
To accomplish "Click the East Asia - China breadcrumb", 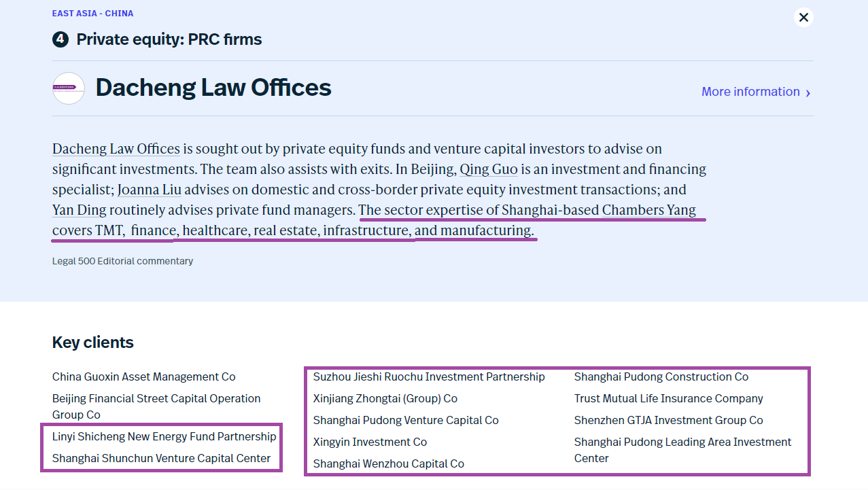I will coord(92,14).
